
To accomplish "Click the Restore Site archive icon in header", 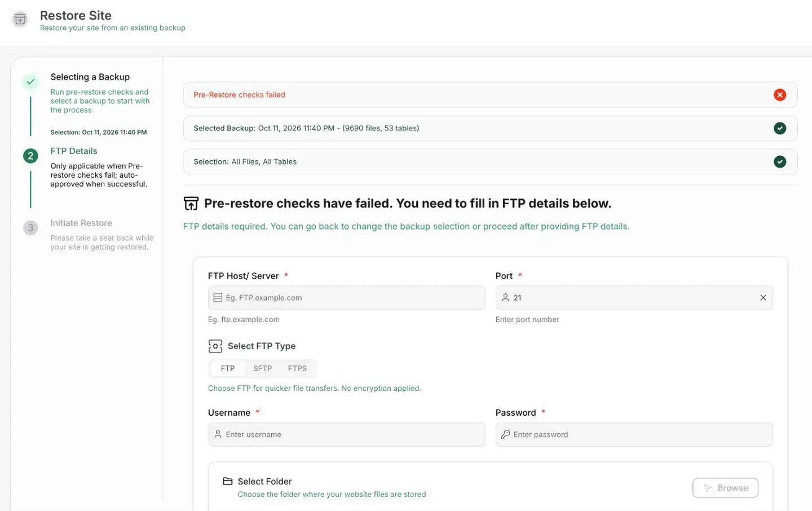I will coord(20,19).
